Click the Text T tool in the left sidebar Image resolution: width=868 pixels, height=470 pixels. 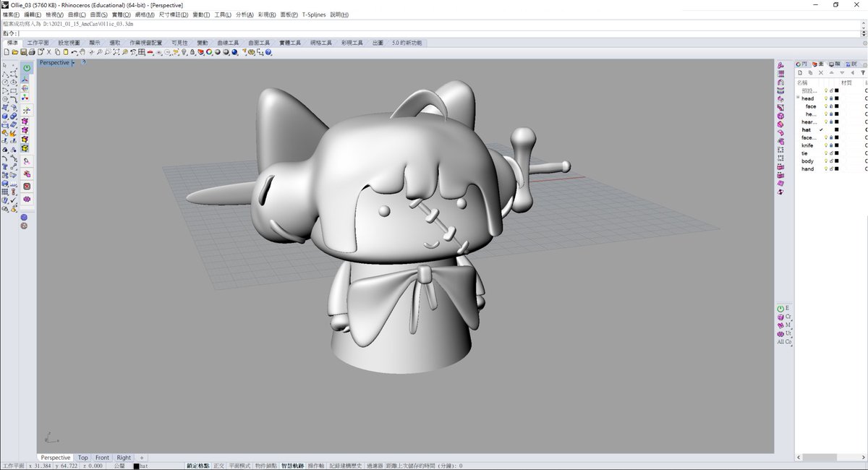(x=5, y=166)
